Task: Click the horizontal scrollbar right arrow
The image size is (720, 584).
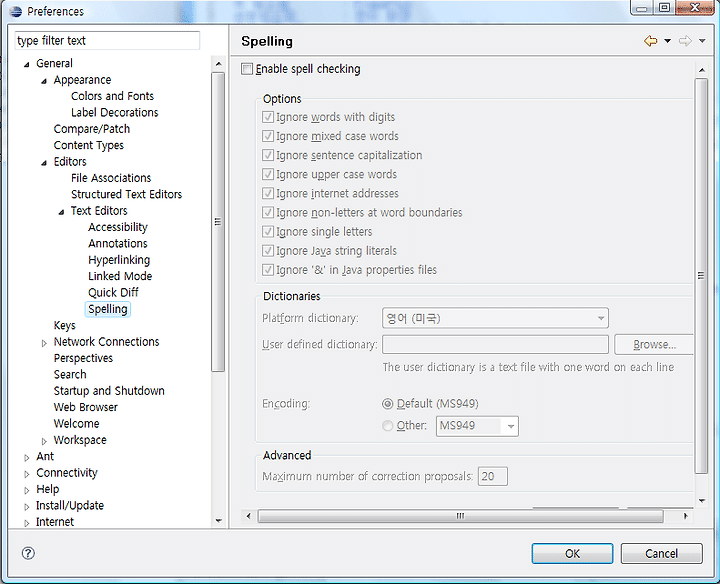Action: click(686, 516)
